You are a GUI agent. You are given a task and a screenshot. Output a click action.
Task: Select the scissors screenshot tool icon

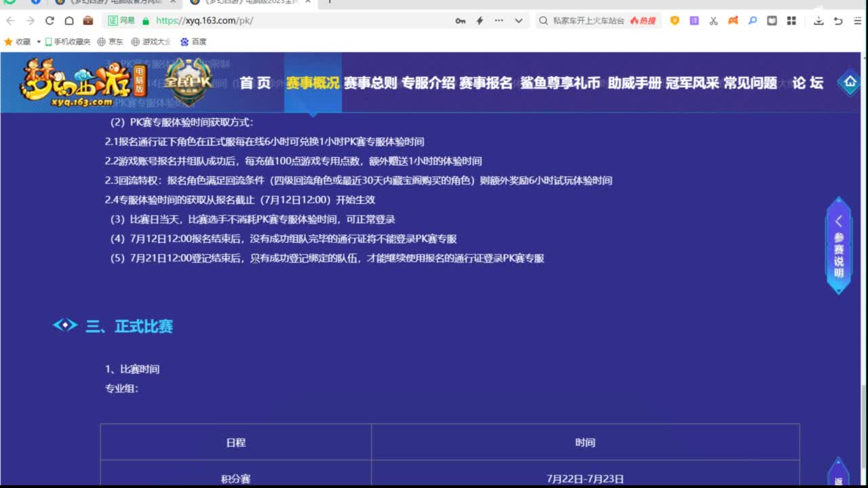[x=713, y=21]
